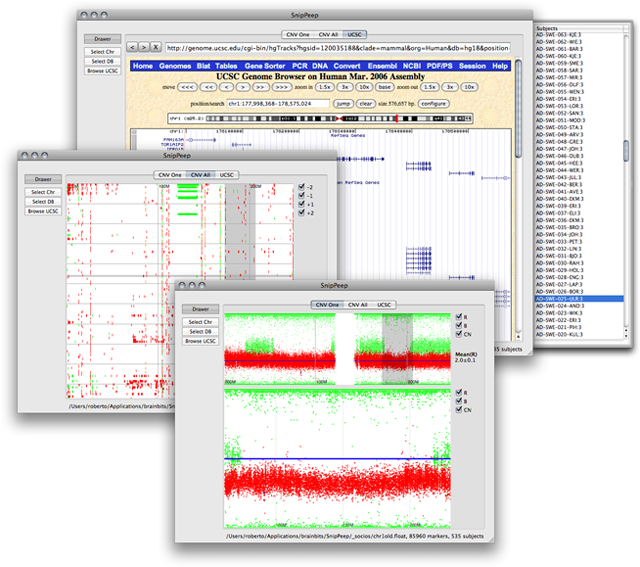
Task: Toggle the -2 checkbox in the CNV All window
Action: (303, 187)
